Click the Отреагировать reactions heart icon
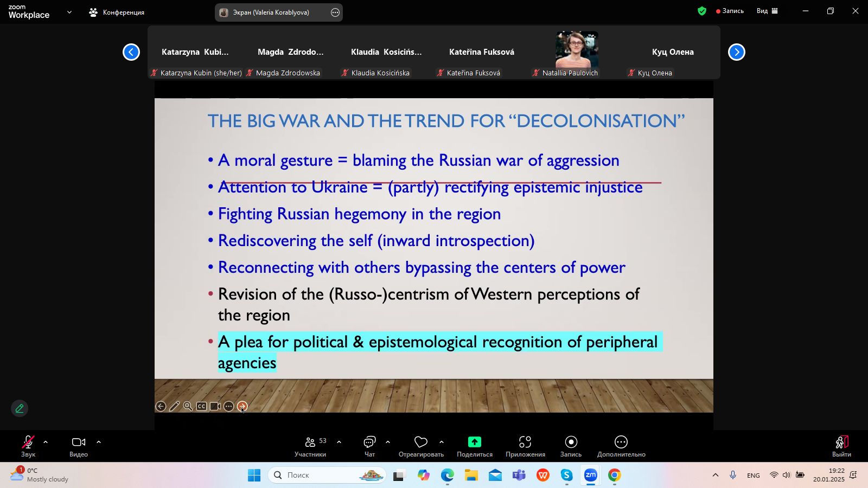This screenshot has height=488, width=868. click(x=421, y=442)
